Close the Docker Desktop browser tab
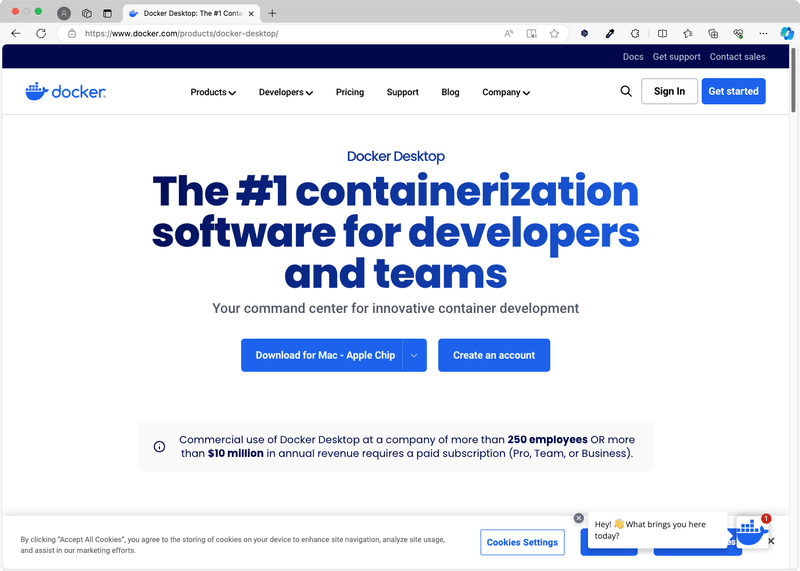The image size is (800, 571). (x=251, y=14)
